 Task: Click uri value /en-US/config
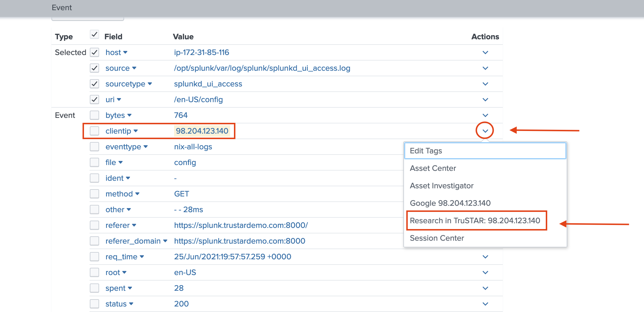point(198,100)
